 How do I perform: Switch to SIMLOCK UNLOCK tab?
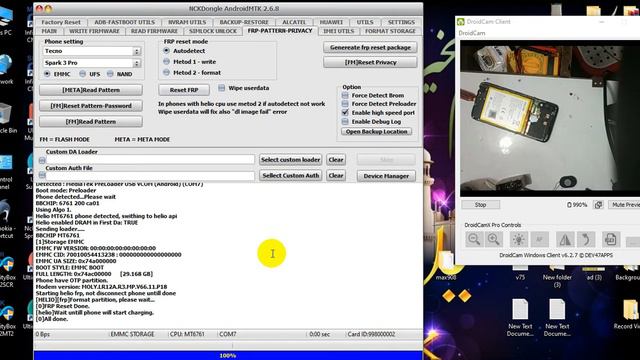[x=213, y=31]
